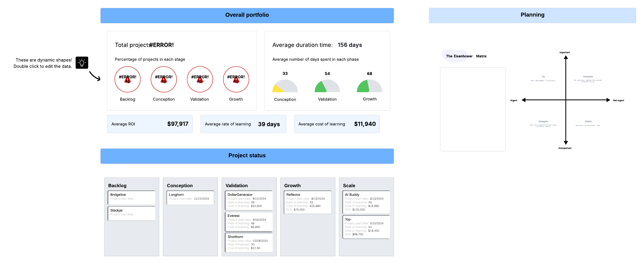Image resolution: width=644 pixels, height=264 pixels.
Task: Click the empty box under Eisenhower Matrix
Action: [x=473, y=109]
